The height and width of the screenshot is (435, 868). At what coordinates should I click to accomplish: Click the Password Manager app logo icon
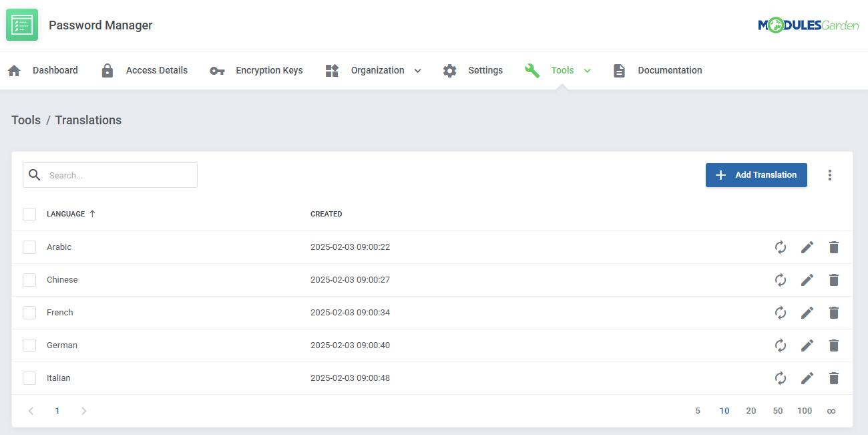(22, 25)
